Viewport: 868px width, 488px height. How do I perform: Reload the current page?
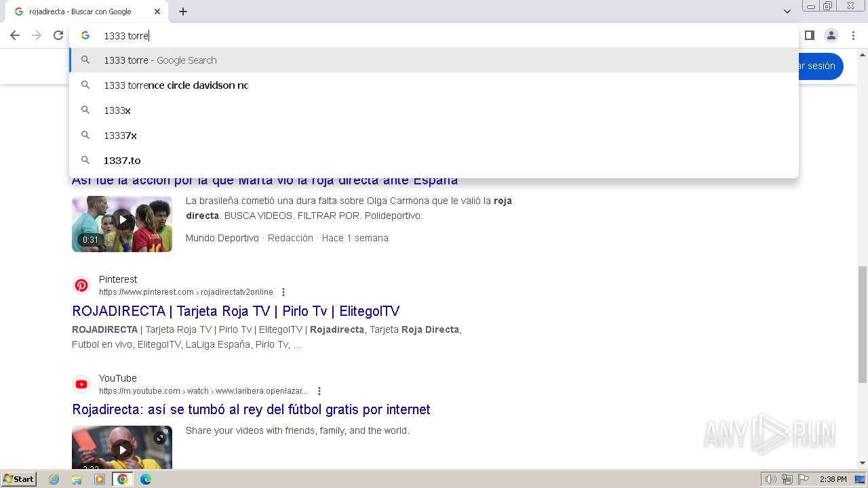[58, 35]
